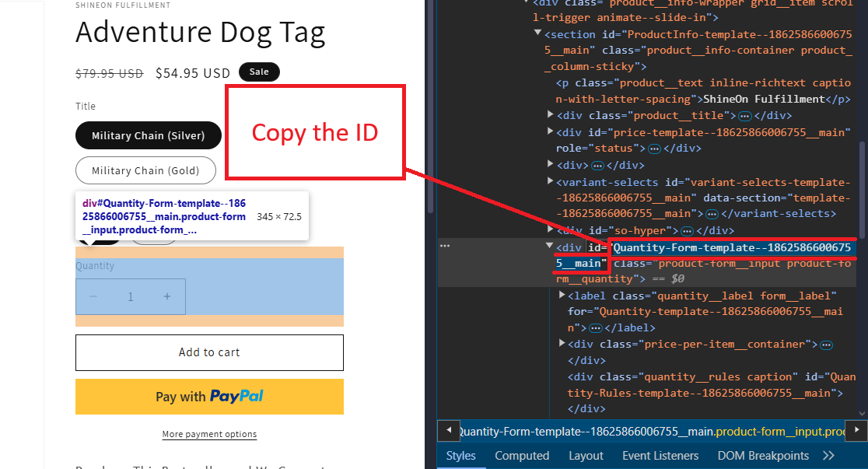This screenshot has width=868, height=469.
Task: Collapse the Quantity-Form-template div
Action: pos(550,245)
